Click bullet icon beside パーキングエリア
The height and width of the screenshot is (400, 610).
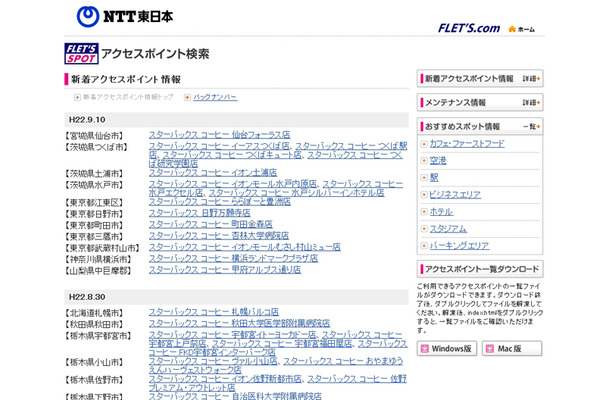424,246
